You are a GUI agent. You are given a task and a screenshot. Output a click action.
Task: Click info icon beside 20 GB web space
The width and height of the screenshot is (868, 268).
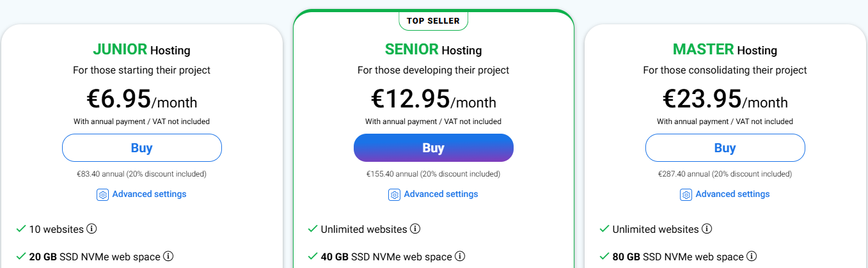click(168, 256)
